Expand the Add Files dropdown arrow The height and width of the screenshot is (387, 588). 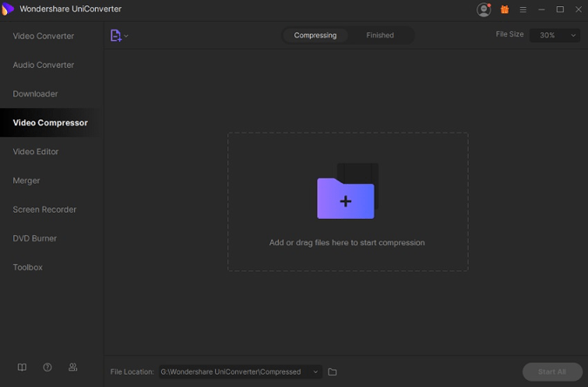click(126, 36)
